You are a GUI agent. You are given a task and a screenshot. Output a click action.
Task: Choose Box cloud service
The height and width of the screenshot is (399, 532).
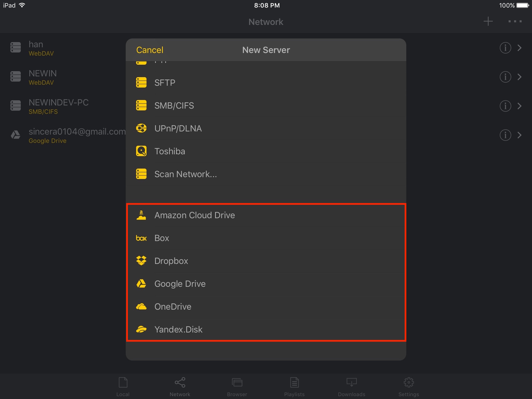pyautogui.click(x=266, y=238)
